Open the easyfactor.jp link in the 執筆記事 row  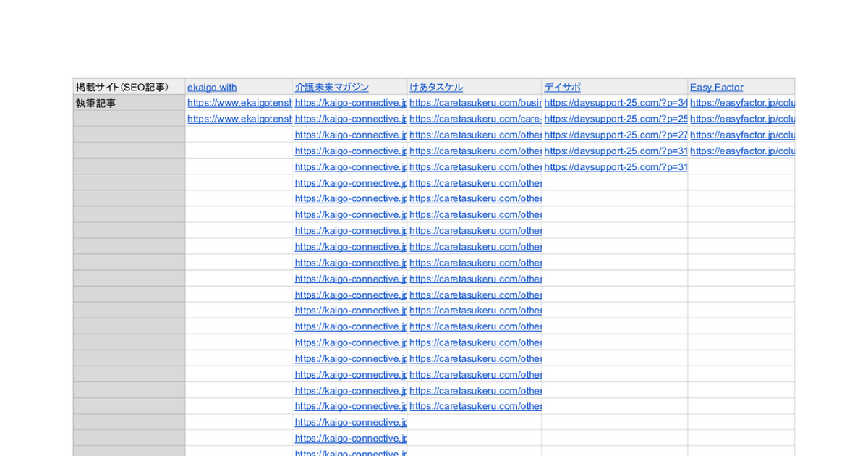[742, 103]
